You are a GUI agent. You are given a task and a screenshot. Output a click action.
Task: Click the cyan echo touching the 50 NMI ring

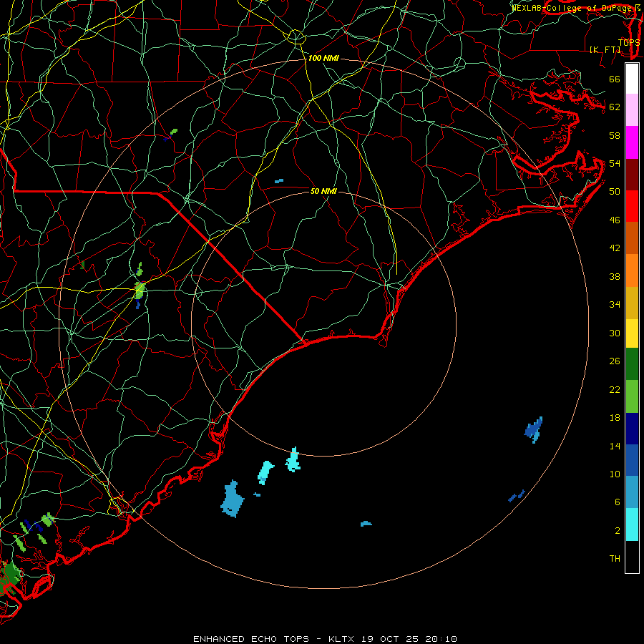tap(293, 459)
